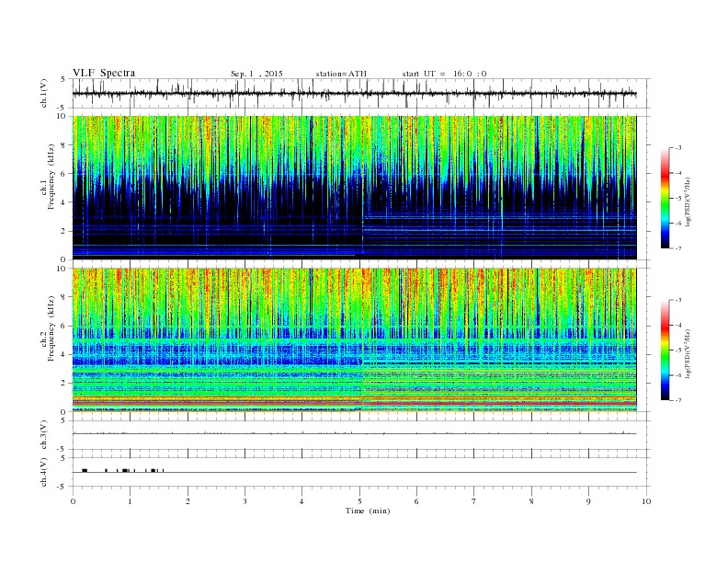Click the log(PSD) label beside ch.2 color bar
This screenshot has width=728, height=563.
click(688, 353)
